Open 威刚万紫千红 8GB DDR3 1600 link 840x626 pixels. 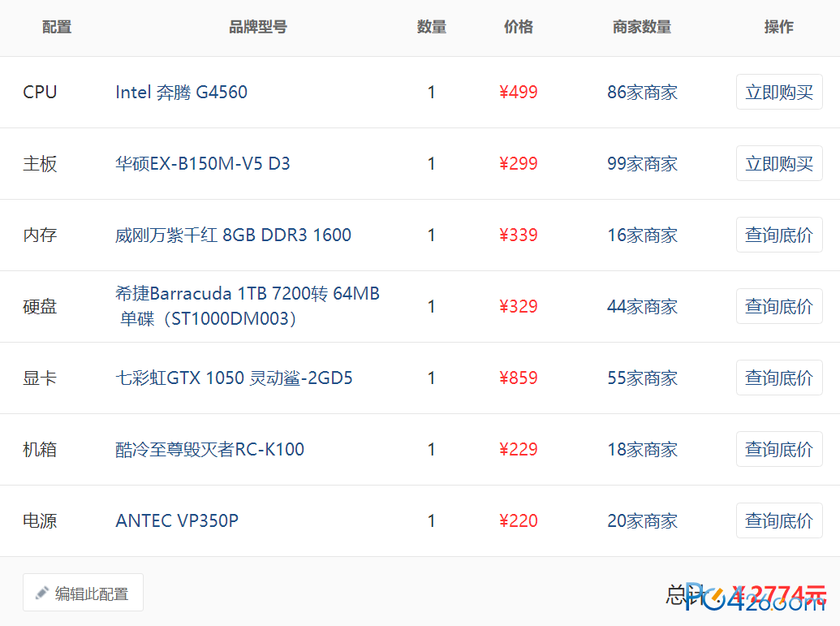pos(233,235)
